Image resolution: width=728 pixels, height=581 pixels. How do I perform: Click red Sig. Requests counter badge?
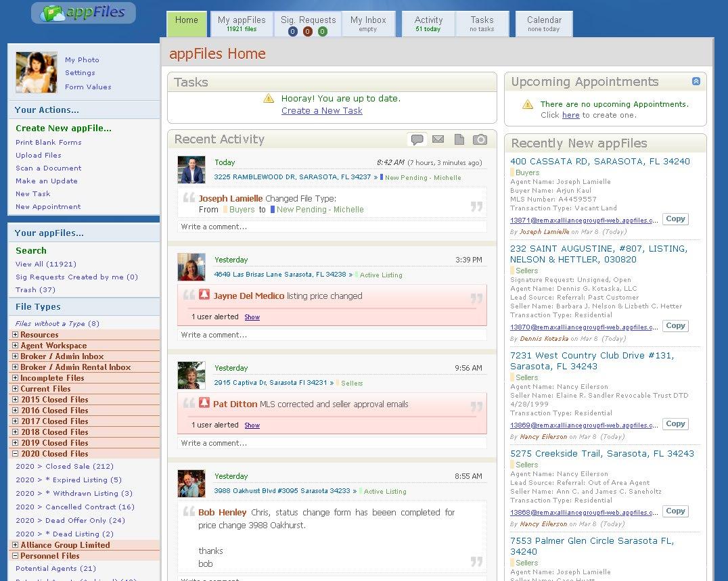(x=307, y=32)
